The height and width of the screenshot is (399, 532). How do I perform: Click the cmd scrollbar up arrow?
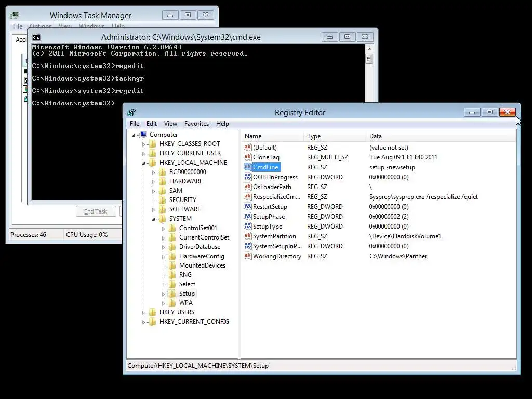pos(369,49)
